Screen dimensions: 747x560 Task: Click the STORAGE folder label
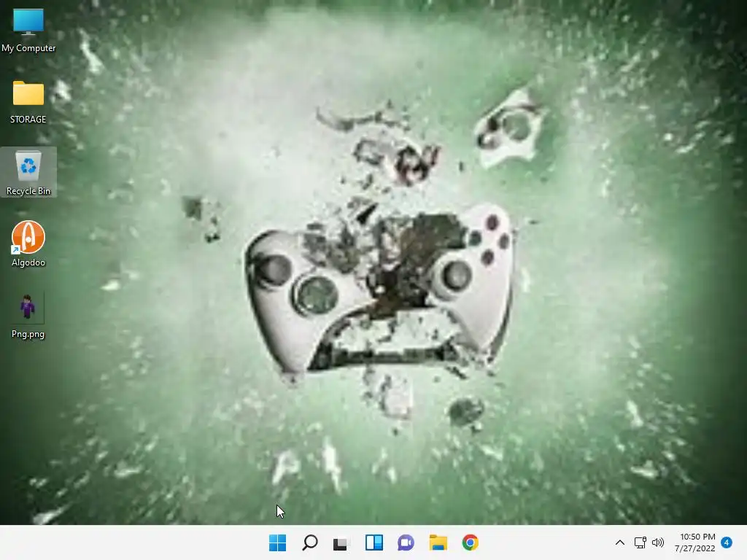pos(28,120)
